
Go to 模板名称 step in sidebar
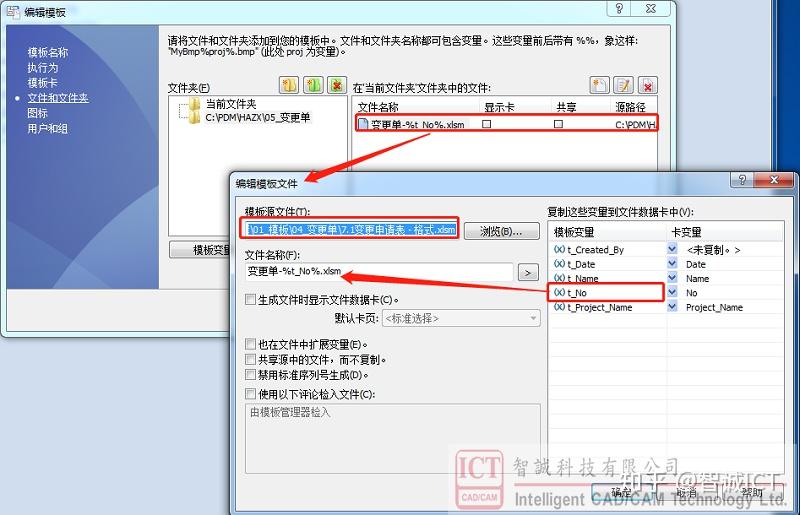47,52
